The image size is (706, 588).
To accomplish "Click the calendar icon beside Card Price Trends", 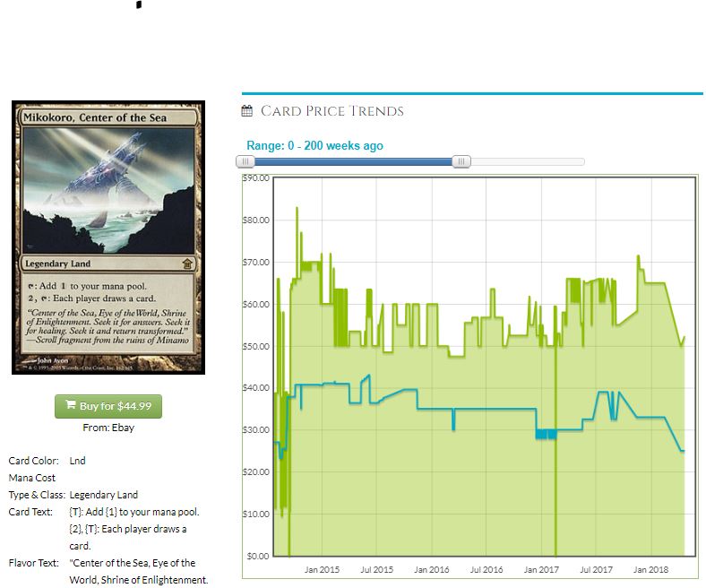I will (246, 111).
